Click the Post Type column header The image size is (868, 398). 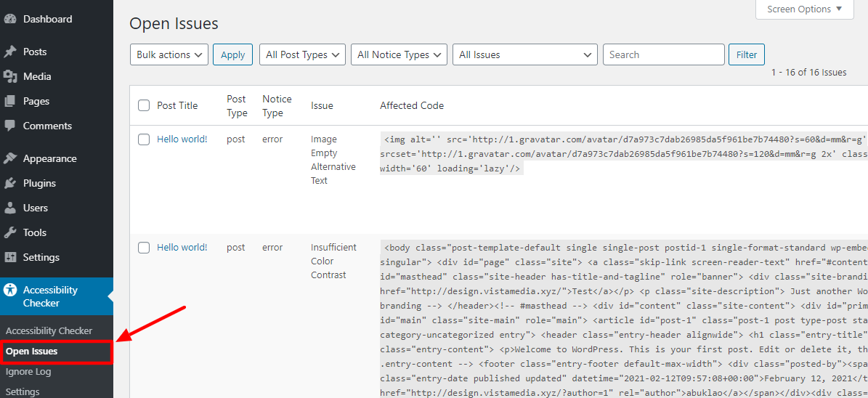point(237,106)
